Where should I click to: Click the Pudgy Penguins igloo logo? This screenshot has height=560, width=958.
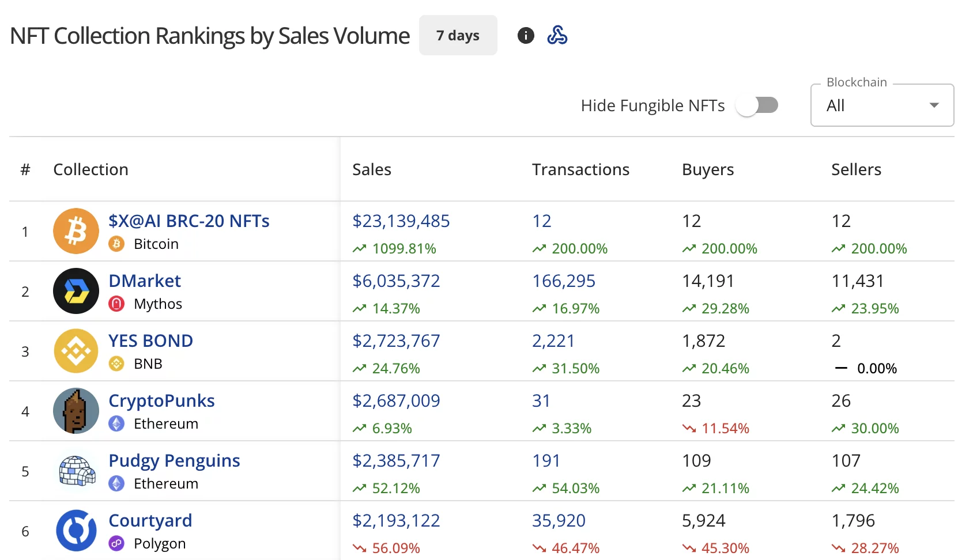pos(76,470)
